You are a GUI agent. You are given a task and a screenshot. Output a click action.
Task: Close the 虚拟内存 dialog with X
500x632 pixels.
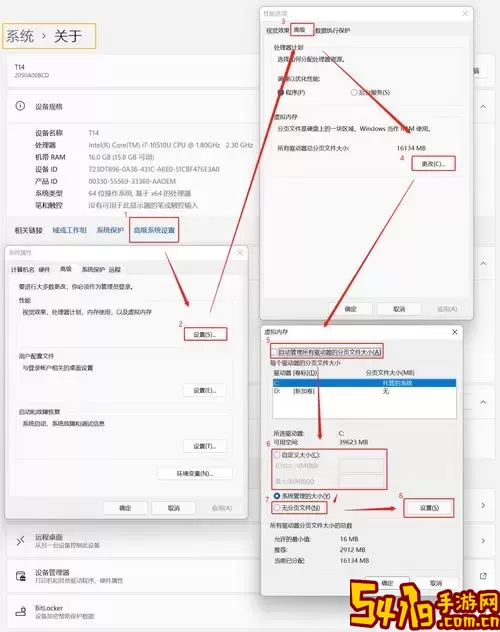tap(454, 332)
